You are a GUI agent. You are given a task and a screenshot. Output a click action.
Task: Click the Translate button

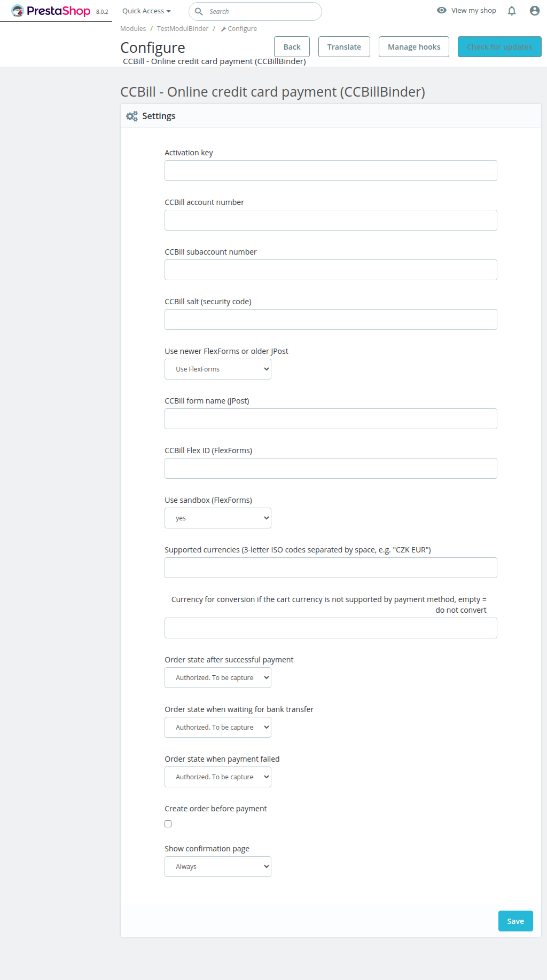pos(344,47)
